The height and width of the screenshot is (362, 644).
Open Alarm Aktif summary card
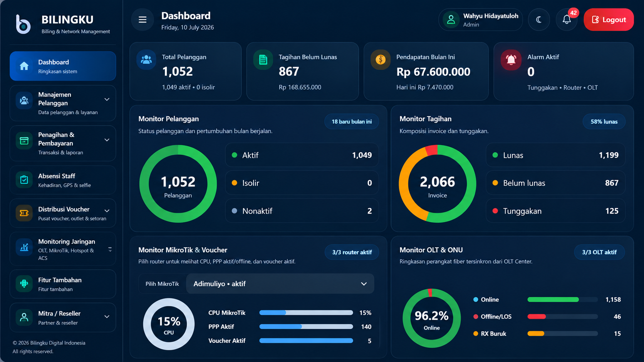click(x=563, y=72)
